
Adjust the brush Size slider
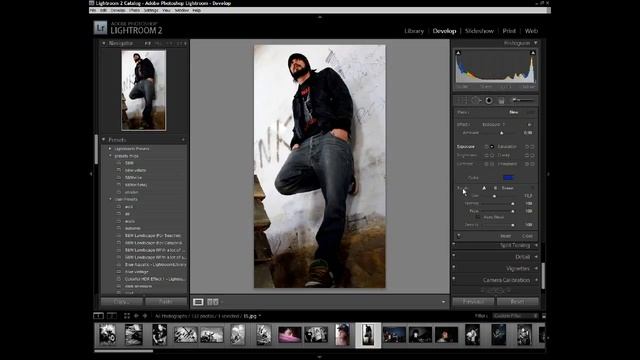click(x=494, y=196)
